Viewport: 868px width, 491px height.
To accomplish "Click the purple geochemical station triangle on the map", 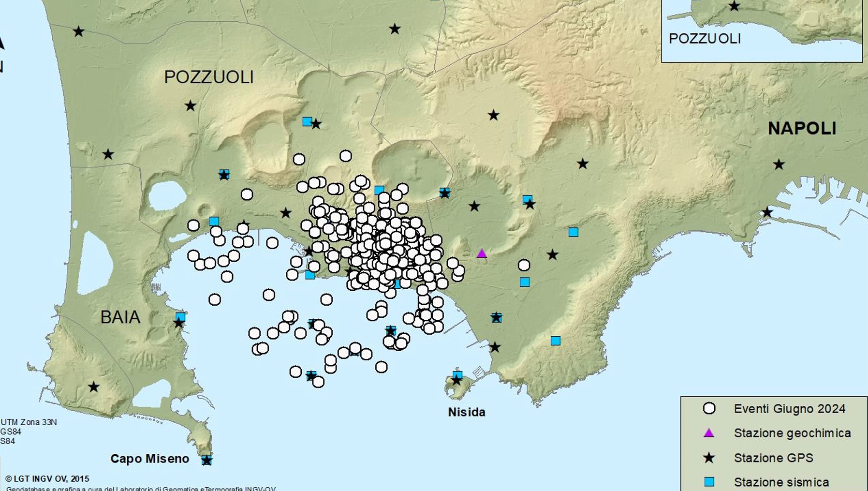I will pyautogui.click(x=482, y=253).
